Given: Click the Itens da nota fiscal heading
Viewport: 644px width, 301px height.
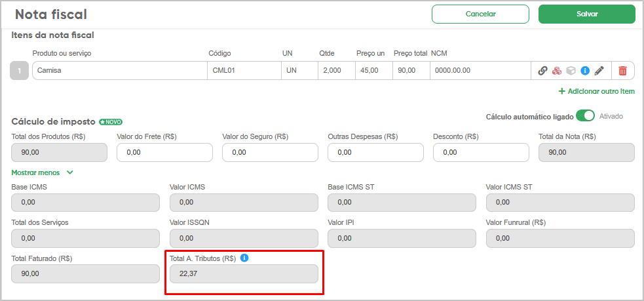Looking at the screenshot, I should [x=53, y=35].
